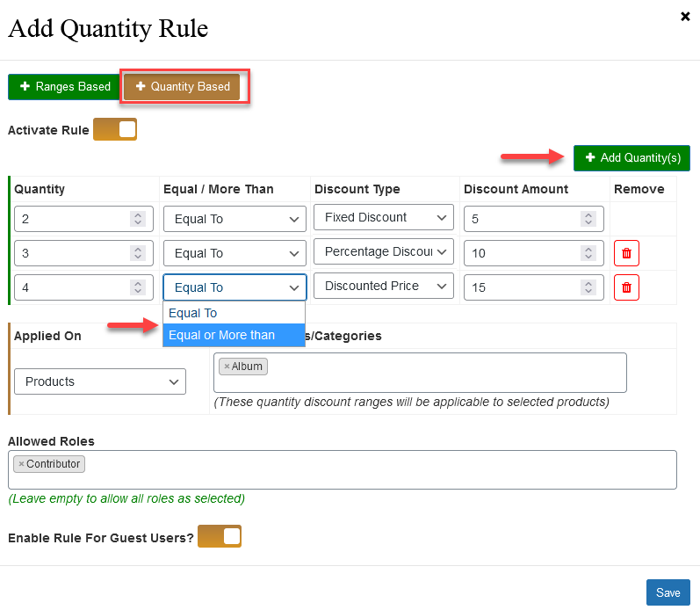Delete the quantity 3 row with trash icon
Screen dimensions: 700x610
tap(626, 253)
